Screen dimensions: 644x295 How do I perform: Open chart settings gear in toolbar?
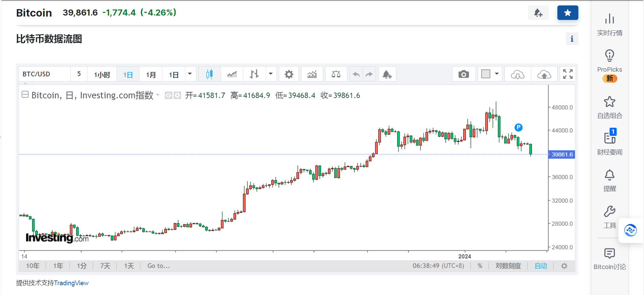tap(289, 74)
